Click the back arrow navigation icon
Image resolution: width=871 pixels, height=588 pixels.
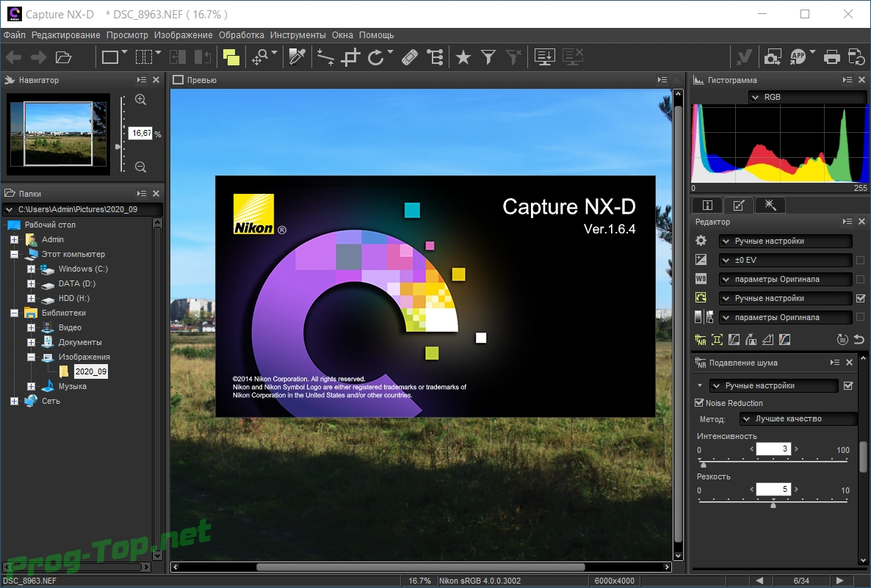(13, 57)
